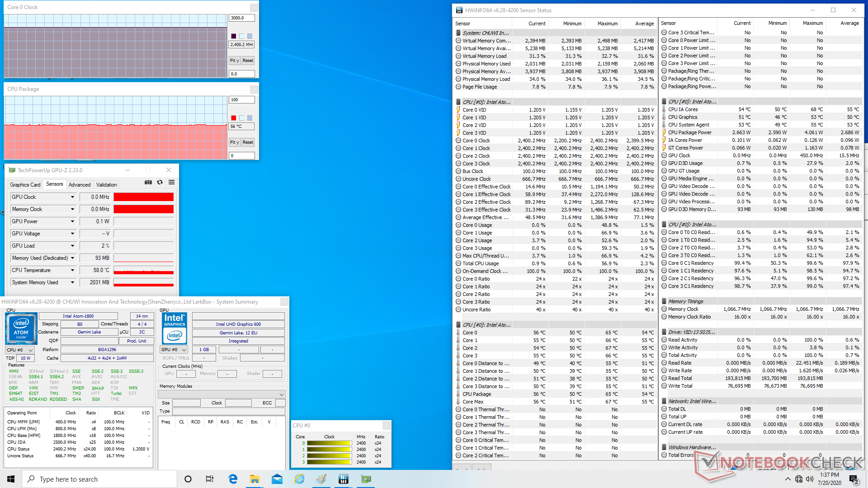Image resolution: width=868 pixels, height=488 pixels.
Task: Click the GPU-Z refresh icon
Action: [x=160, y=182]
